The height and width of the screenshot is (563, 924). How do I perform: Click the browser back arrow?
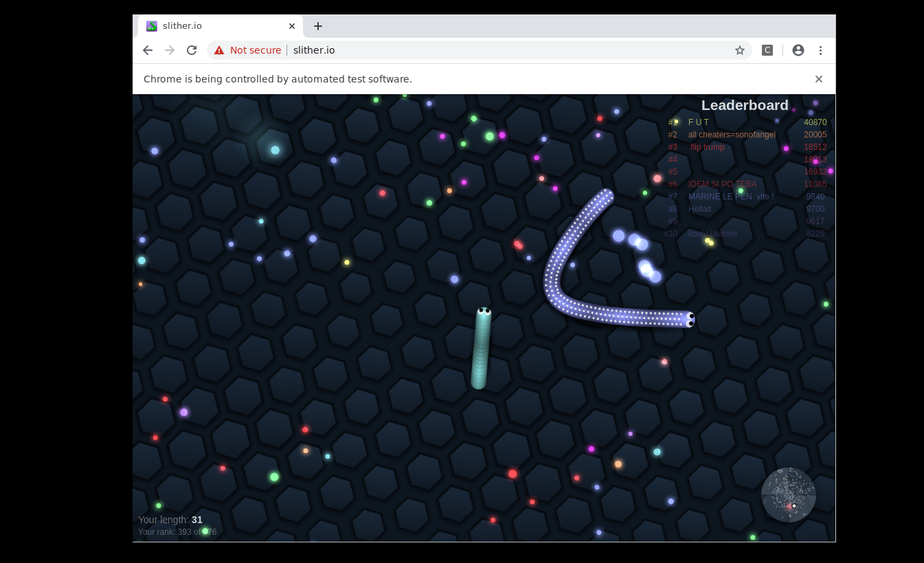click(148, 50)
